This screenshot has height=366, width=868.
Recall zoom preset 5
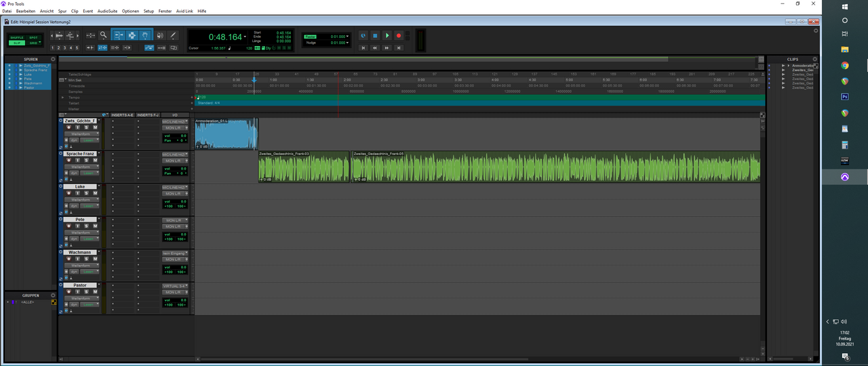pyautogui.click(x=77, y=48)
